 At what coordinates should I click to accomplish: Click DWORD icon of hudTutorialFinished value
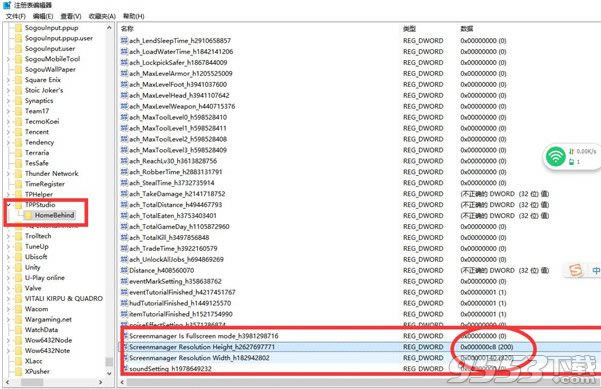[124, 303]
